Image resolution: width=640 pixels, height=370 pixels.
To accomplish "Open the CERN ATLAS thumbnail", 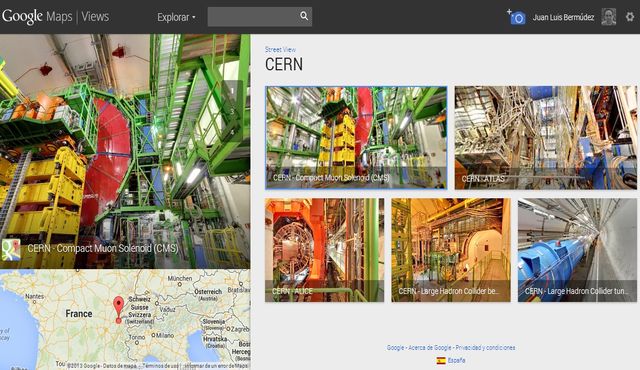I will tap(546, 137).
